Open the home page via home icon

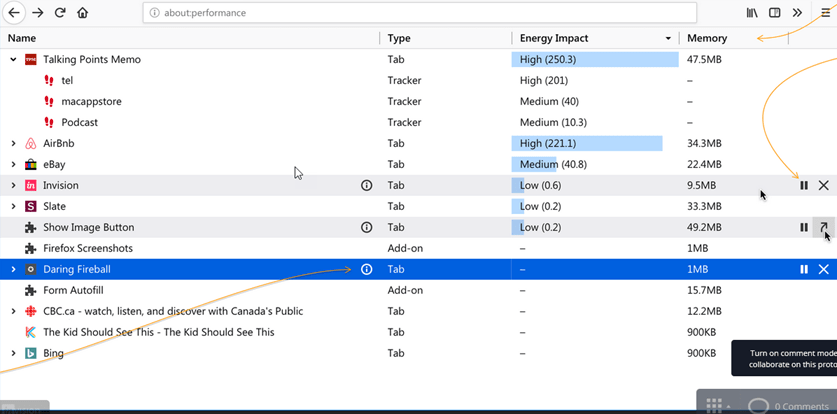pyautogui.click(x=82, y=13)
